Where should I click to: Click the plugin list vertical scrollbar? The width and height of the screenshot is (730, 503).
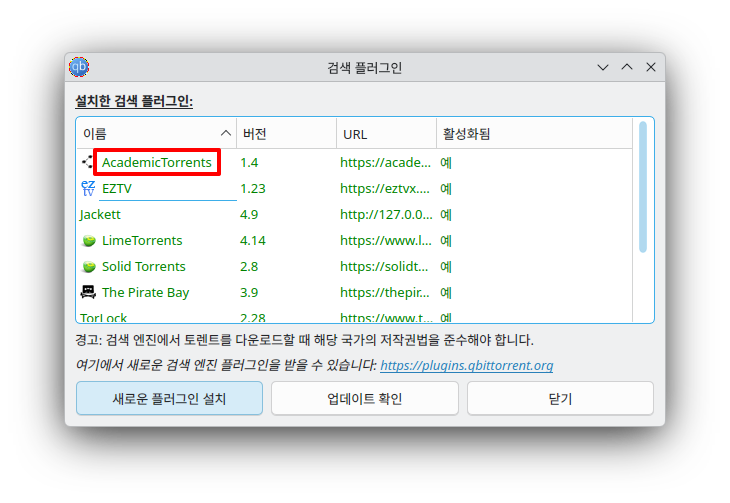(x=643, y=187)
